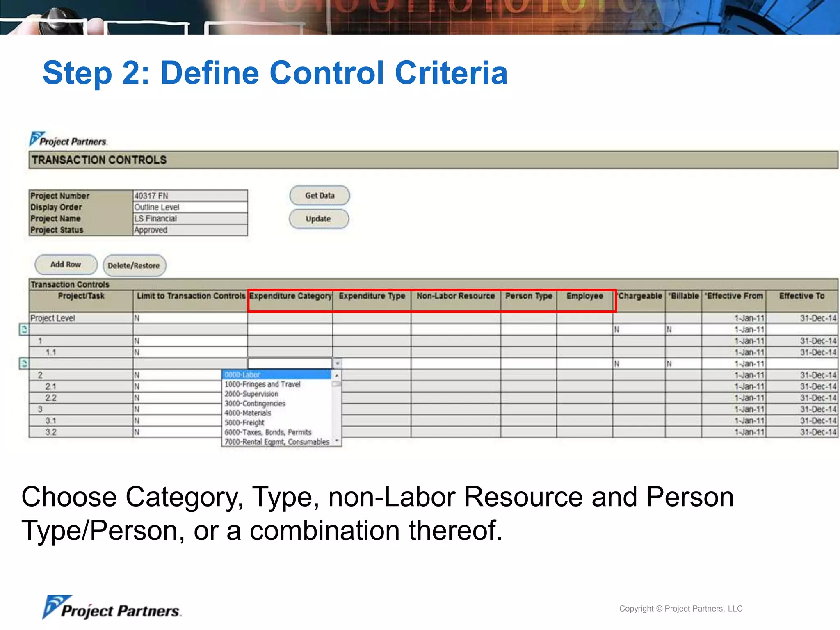
Task: Click the Delete/Restore button
Action: click(134, 265)
